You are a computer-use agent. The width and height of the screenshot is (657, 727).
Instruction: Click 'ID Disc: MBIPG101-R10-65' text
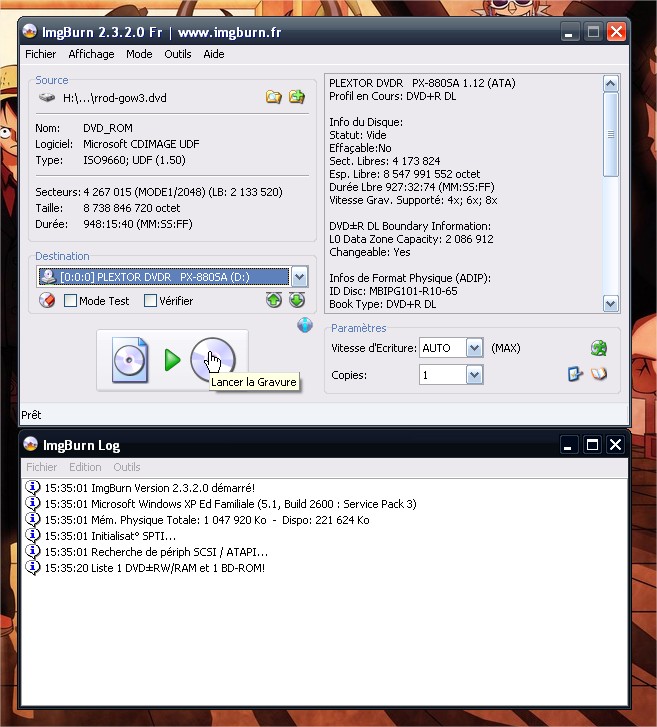393,291
